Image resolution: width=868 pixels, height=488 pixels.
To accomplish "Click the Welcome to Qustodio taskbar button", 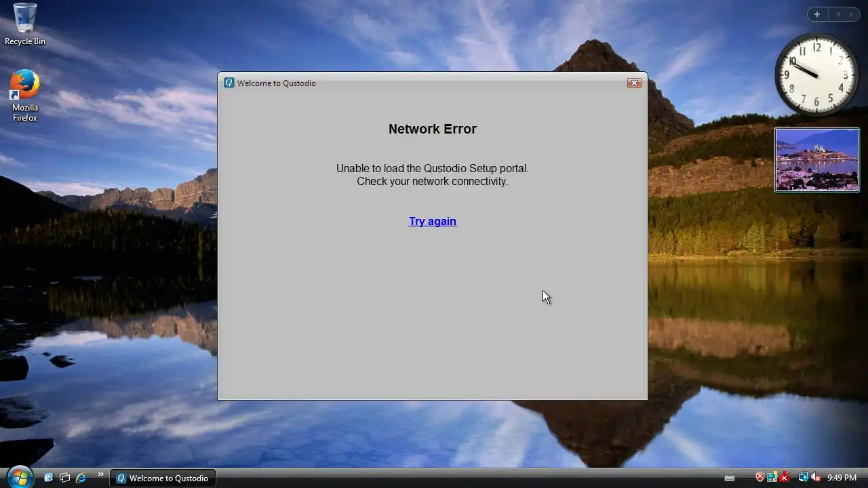I will [x=163, y=478].
